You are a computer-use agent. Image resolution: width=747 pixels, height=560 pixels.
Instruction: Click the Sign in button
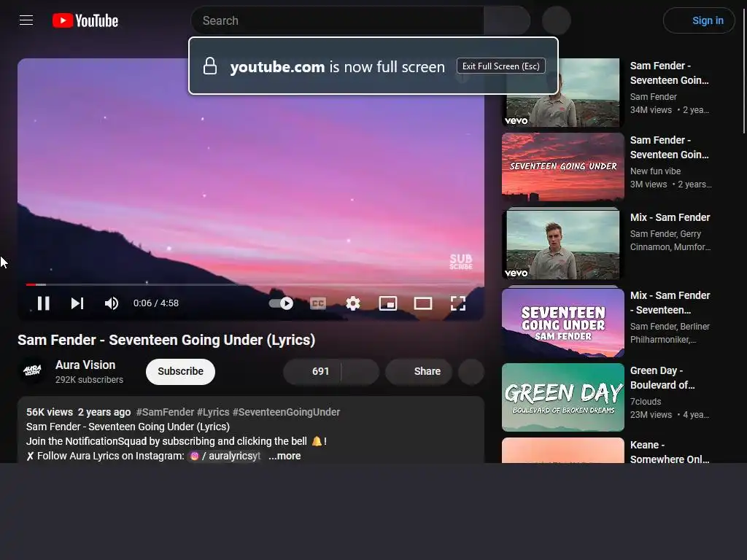pyautogui.click(x=699, y=20)
